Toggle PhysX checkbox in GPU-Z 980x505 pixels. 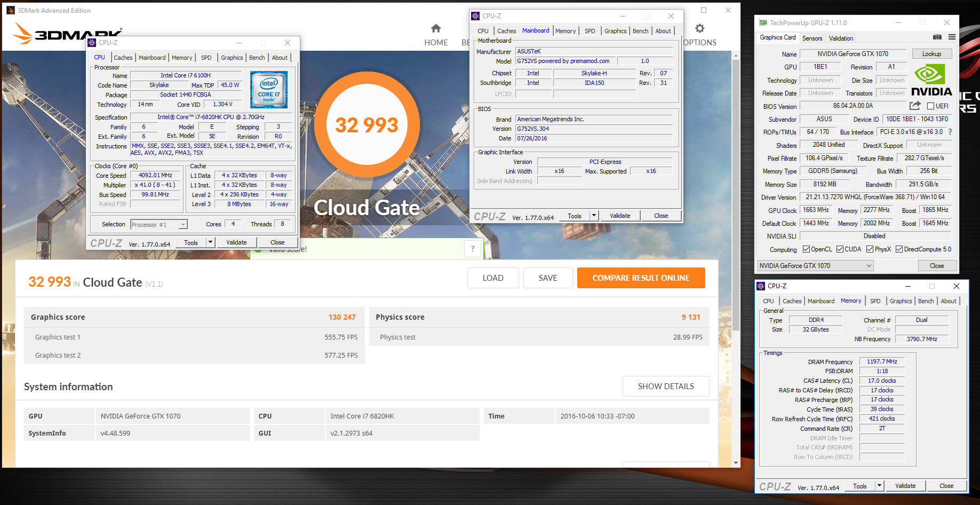[x=870, y=249]
